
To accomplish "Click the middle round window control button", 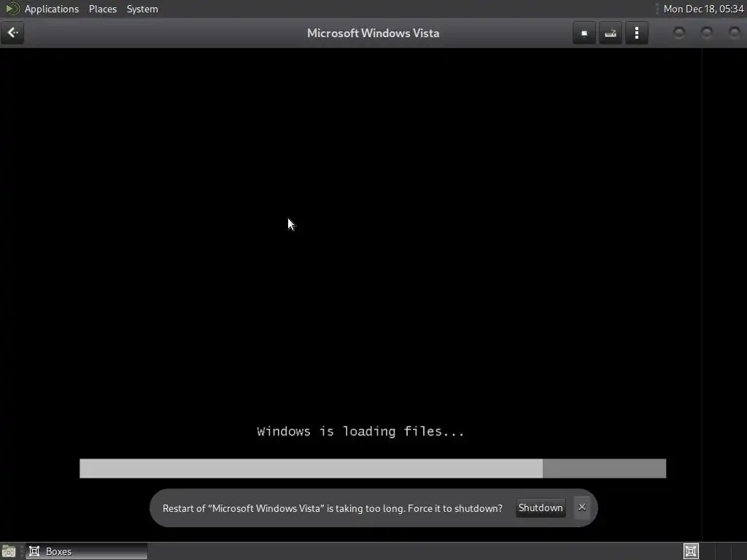I will coord(706,32).
